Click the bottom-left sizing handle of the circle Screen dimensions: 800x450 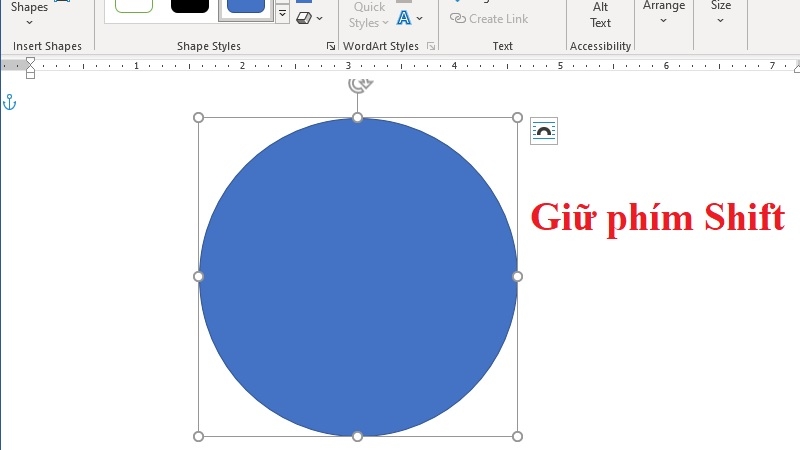click(198, 436)
